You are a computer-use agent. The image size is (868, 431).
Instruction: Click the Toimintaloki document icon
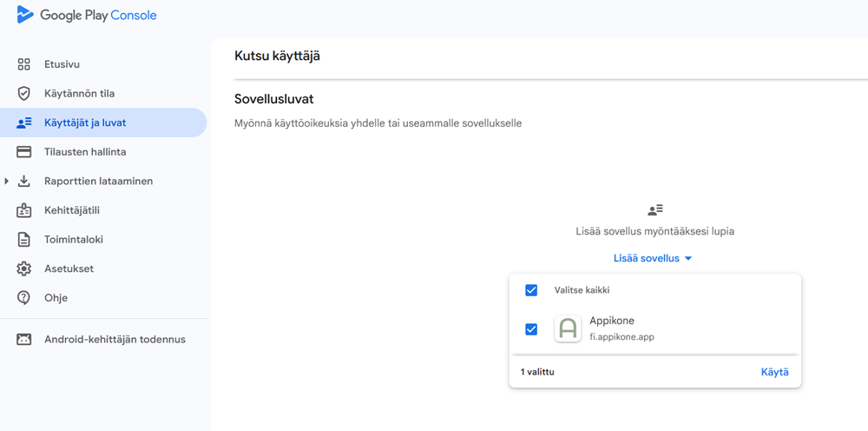[x=24, y=240]
